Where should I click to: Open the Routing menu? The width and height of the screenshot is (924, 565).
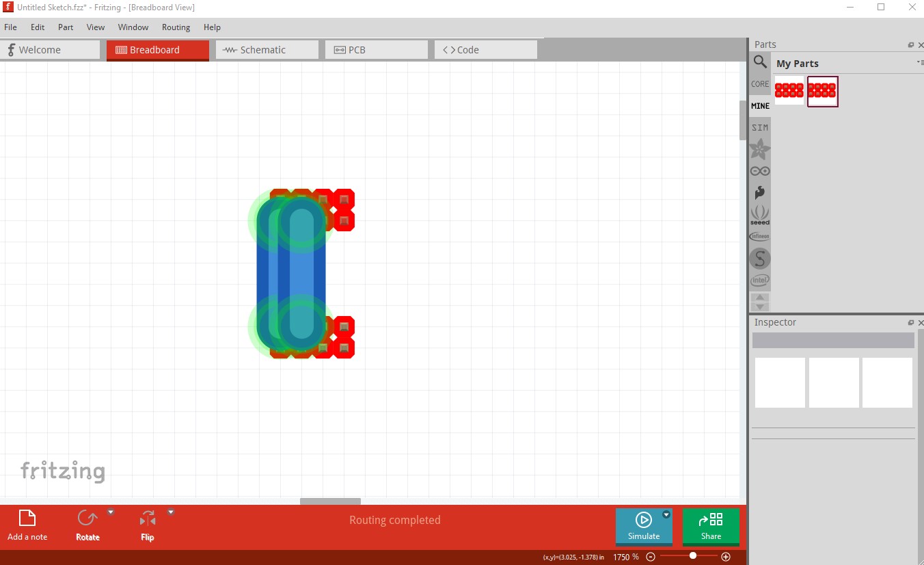(x=176, y=27)
